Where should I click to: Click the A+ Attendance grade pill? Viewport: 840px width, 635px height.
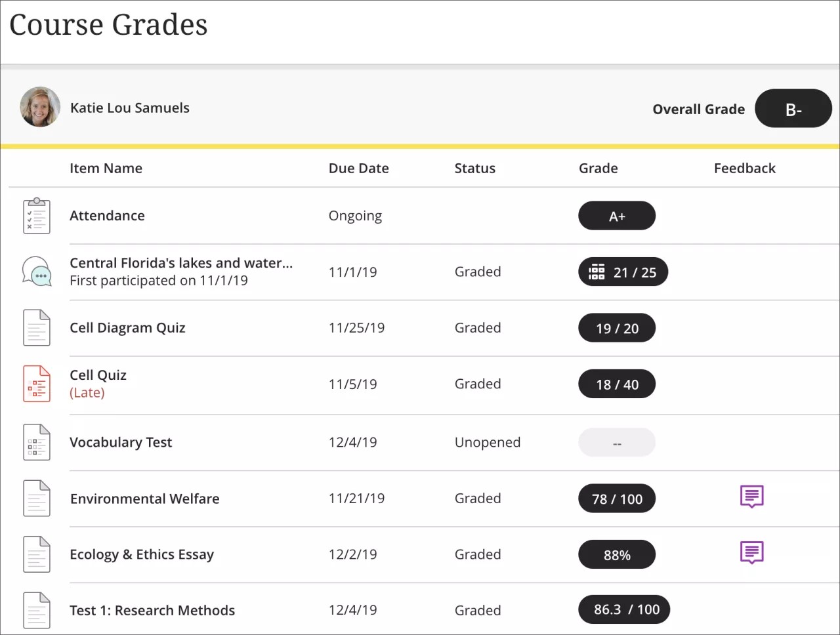click(616, 216)
